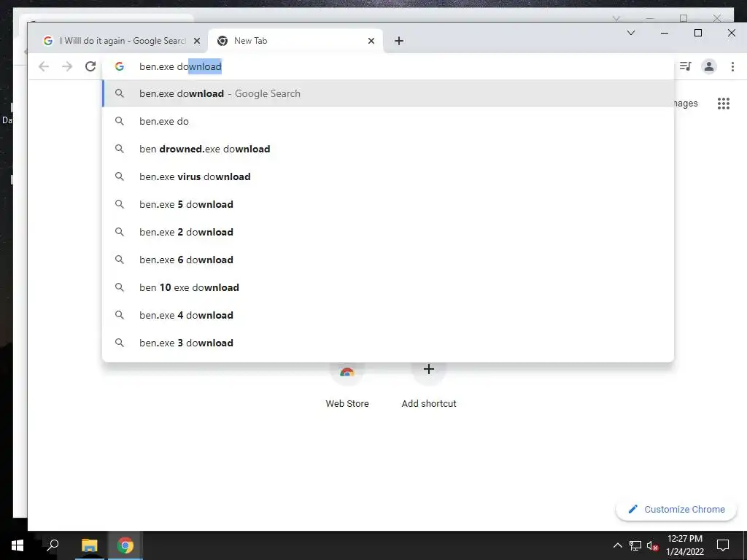The height and width of the screenshot is (560, 747).
Task: Close the 'I Willl do it again' tab
Action: pyautogui.click(x=197, y=41)
